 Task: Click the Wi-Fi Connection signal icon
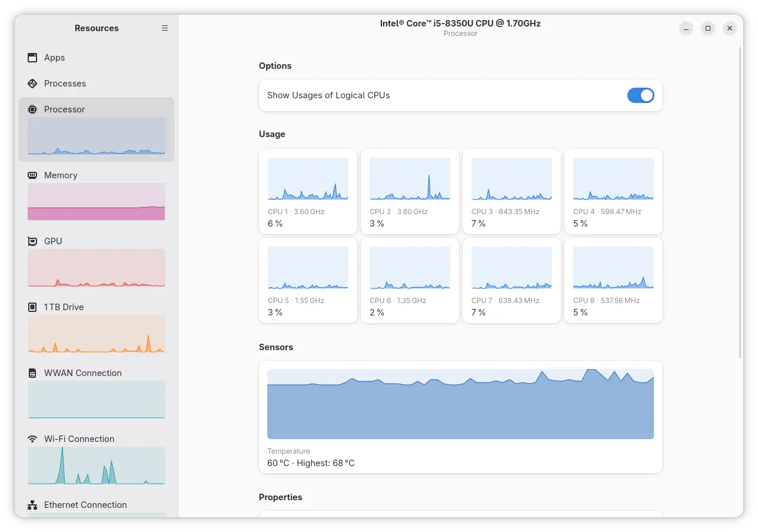pos(32,439)
